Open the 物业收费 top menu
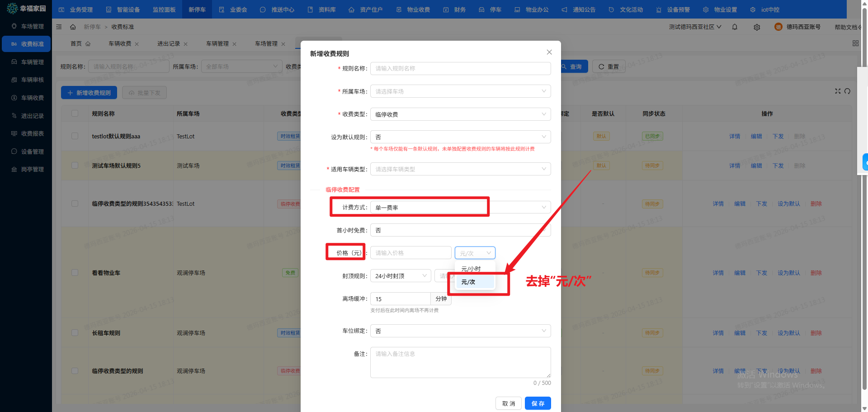Viewport: 868px width, 412px height. click(x=414, y=9)
